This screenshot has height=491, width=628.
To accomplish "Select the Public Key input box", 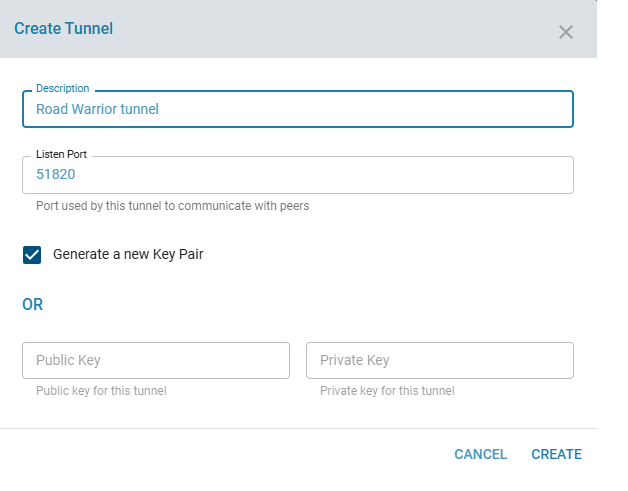I will [155, 360].
